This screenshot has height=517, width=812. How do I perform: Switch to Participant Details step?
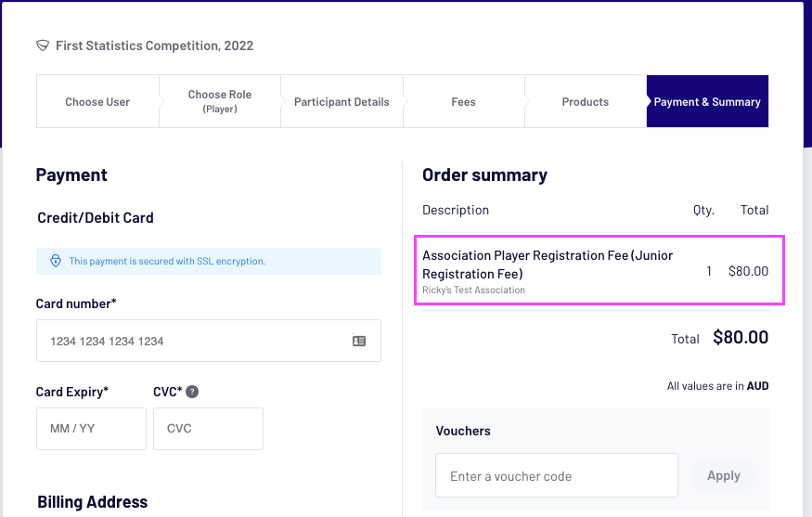pos(342,101)
